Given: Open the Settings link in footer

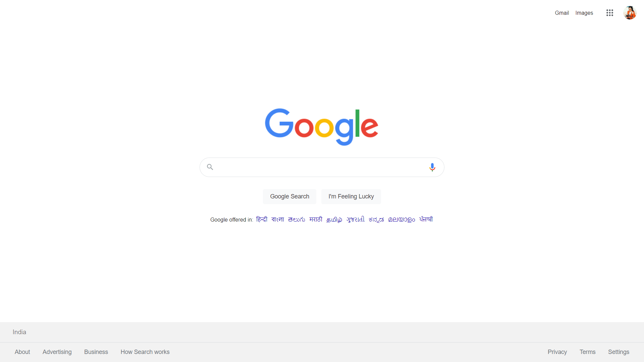Looking at the screenshot, I should pos(619,352).
